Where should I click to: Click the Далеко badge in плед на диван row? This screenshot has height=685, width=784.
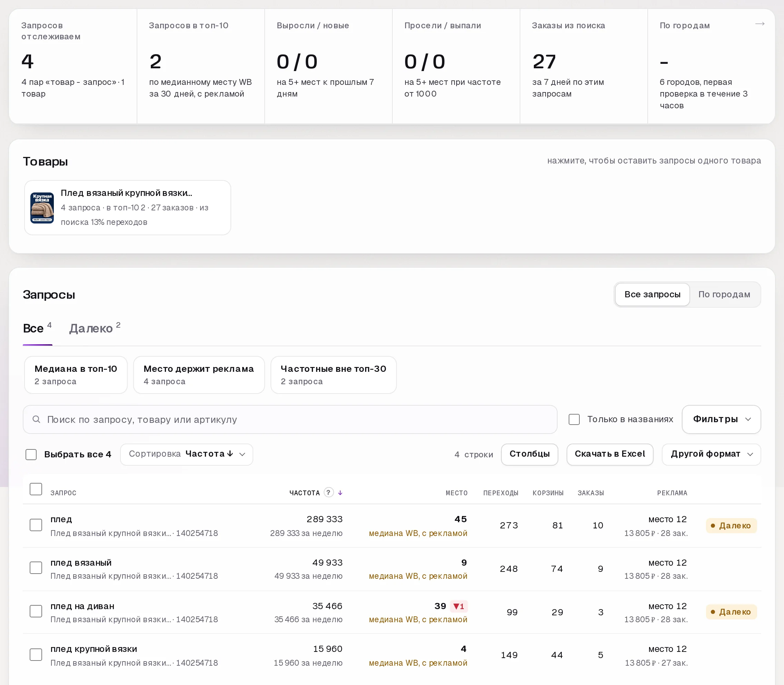[x=731, y=612]
